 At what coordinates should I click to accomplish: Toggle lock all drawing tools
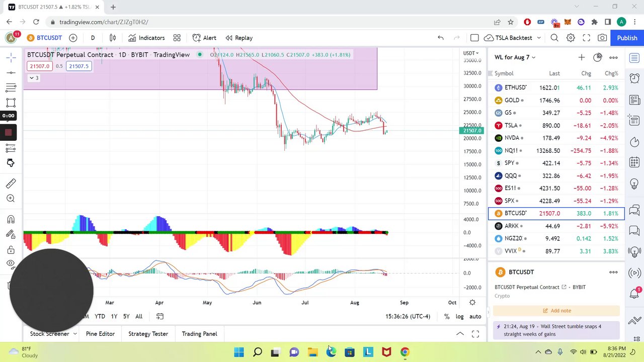pyautogui.click(x=11, y=250)
